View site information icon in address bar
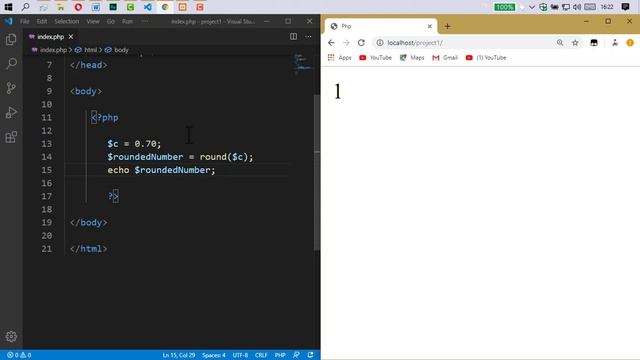The width and height of the screenshot is (640, 360). [380, 42]
